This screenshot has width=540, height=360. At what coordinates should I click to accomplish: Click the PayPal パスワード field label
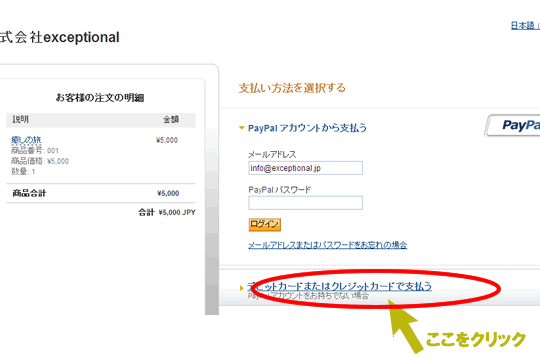pos(279,189)
